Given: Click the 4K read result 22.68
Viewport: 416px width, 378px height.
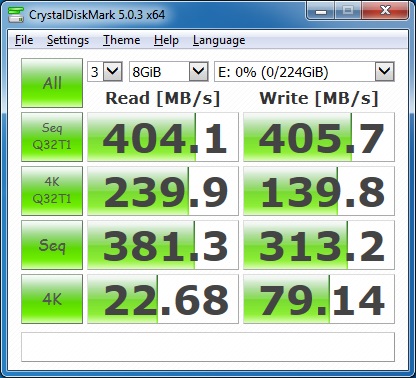Looking at the screenshot, I should (x=163, y=299).
